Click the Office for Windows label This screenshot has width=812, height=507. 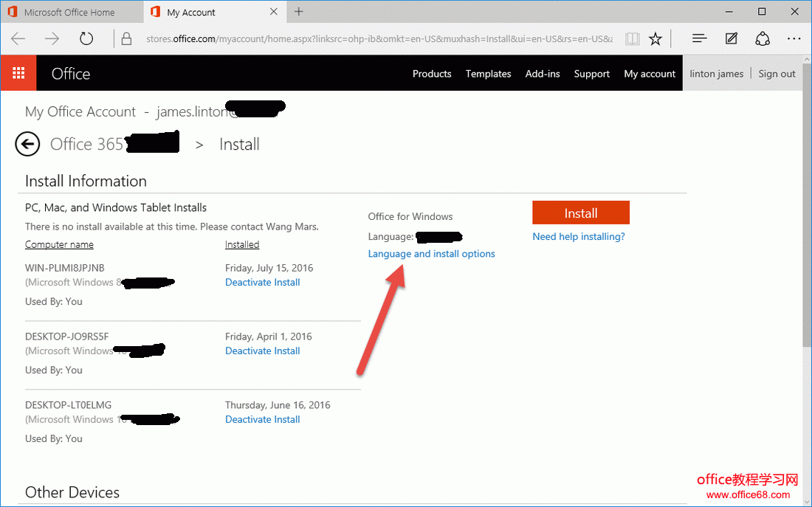(x=410, y=216)
